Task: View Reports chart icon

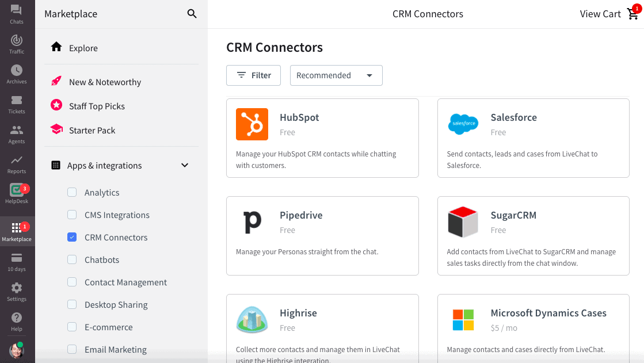Action: [x=17, y=160]
